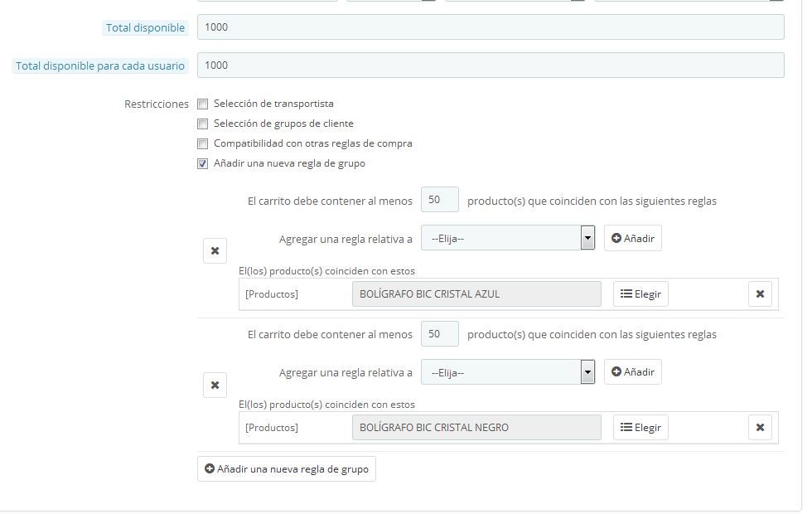The width and height of the screenshot is (812, 514).
Task: Toggle Compatibilidad con otras reglas de compra
Action: pyautogui.click(x=203, y=144)
